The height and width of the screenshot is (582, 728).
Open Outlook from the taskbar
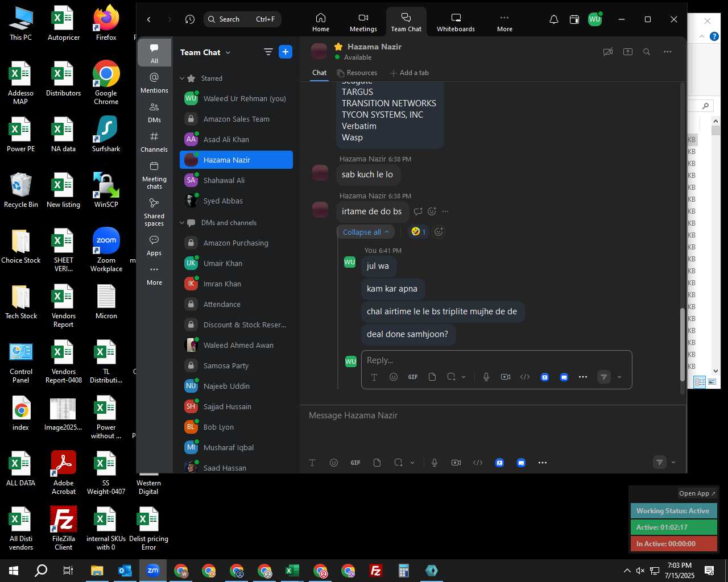(x=125, y=571)
